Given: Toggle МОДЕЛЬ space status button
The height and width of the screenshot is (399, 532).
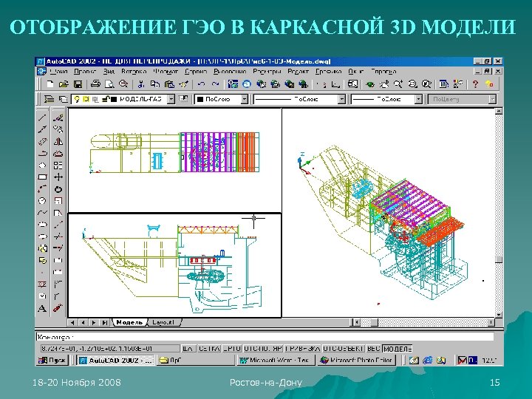Looking at the screenshot, I should [x=397, y=349].
